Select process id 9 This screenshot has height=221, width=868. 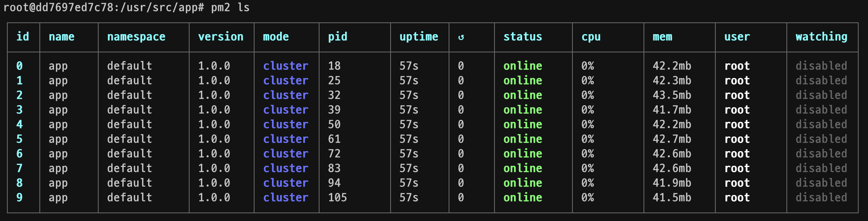[19, 197]
